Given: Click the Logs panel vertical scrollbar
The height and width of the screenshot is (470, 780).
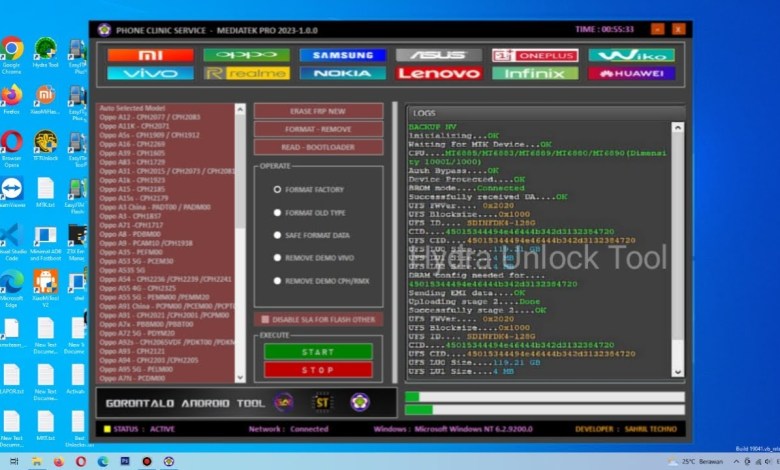Looking at the screenshot, I should coord(678,250).
